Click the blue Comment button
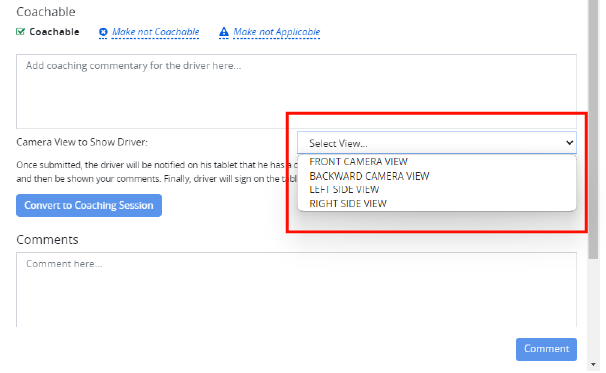 coord(546,349)
